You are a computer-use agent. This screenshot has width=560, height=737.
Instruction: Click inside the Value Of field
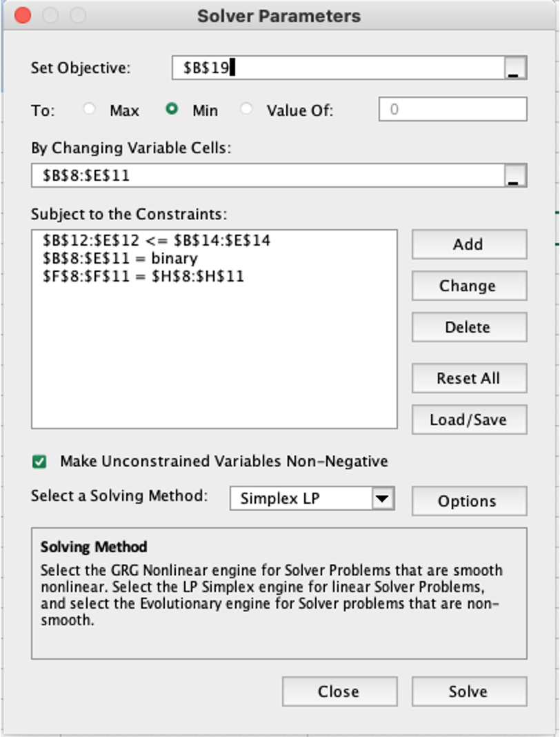(x=452, y=109)
